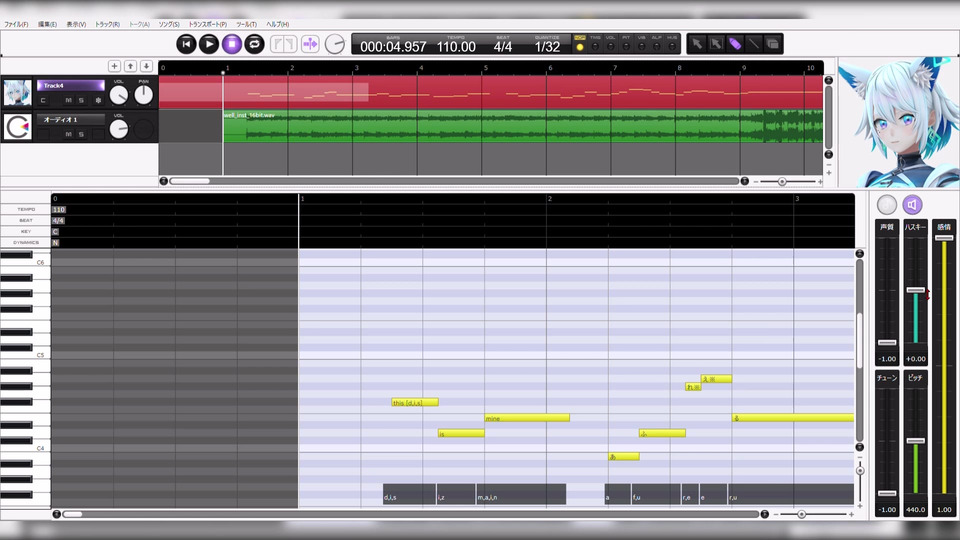The height and width of the screenshot is (540, 960).
Task: Select the second arrow pointer tool
Action: [716, 43]
